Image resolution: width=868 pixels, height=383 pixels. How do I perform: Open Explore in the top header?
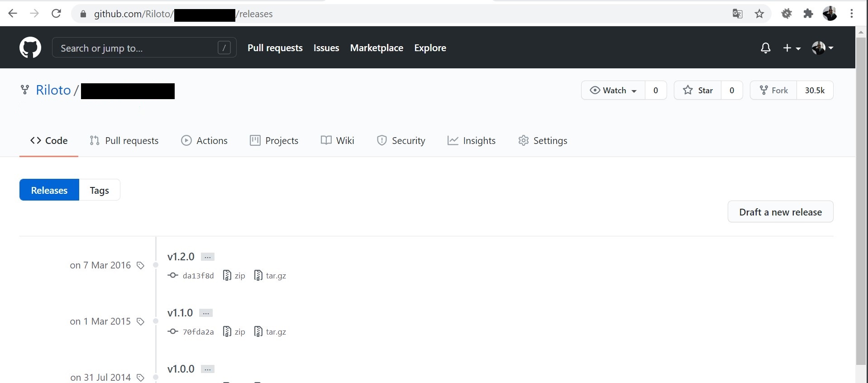coord(430,48)
